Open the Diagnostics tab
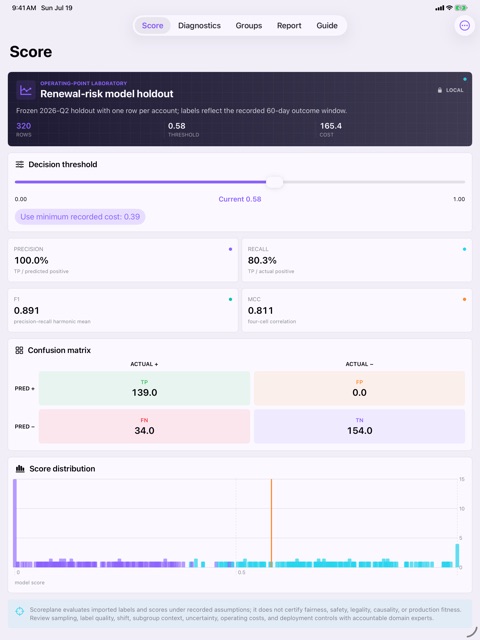Image resolution: width=480 pixels, height=640 pixels. (x=199, y=26)
